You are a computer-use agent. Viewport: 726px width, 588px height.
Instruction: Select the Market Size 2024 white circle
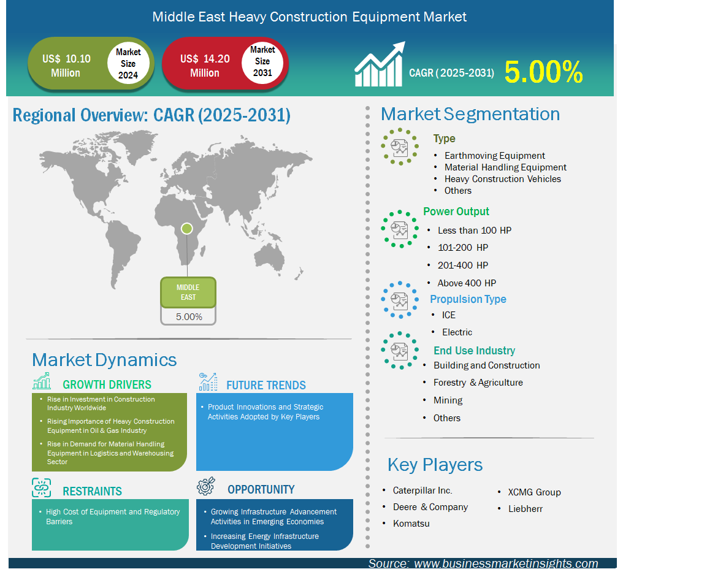pyautogui.click(x=128, y=64)
